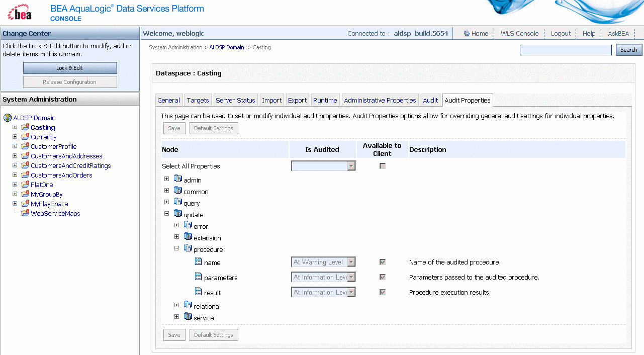Switch to the Import tab
The width and height of the screenshot is (644, 355).
tap(272, 100)
